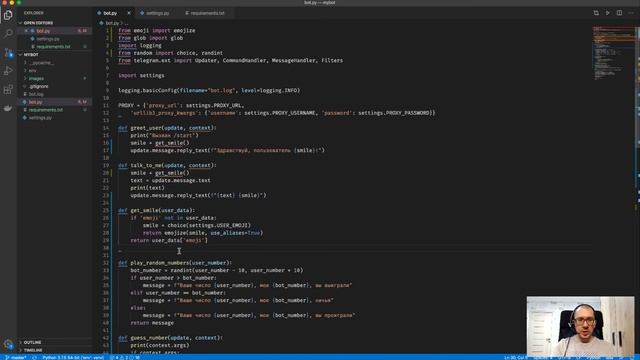Click 'def play_random_numbers' definition line
The width and height of the screenshot is (640, 360).
[175, 263]
